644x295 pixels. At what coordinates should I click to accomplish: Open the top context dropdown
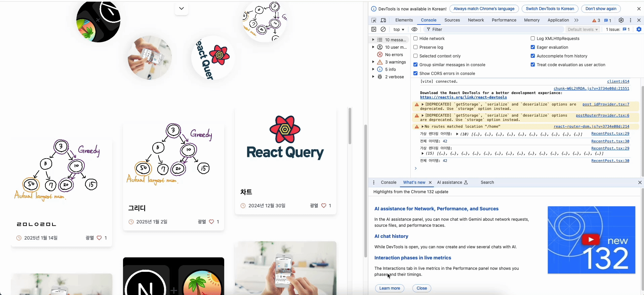[x=399, y=30]
